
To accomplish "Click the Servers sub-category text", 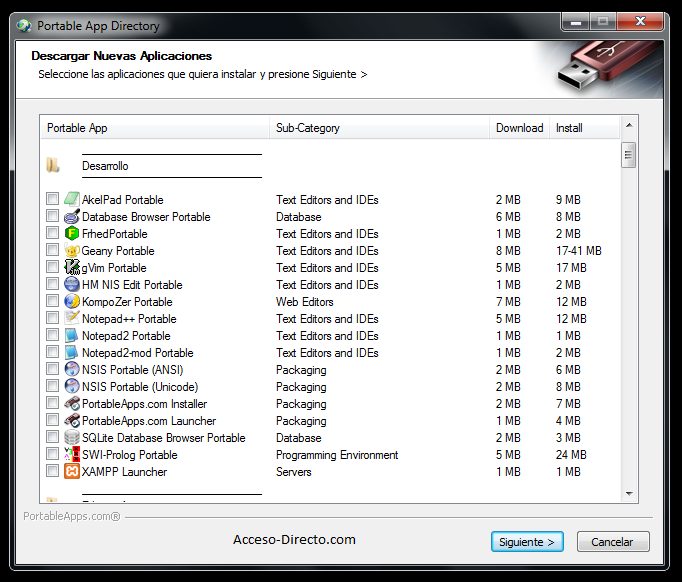I will (x=294, y=472).
